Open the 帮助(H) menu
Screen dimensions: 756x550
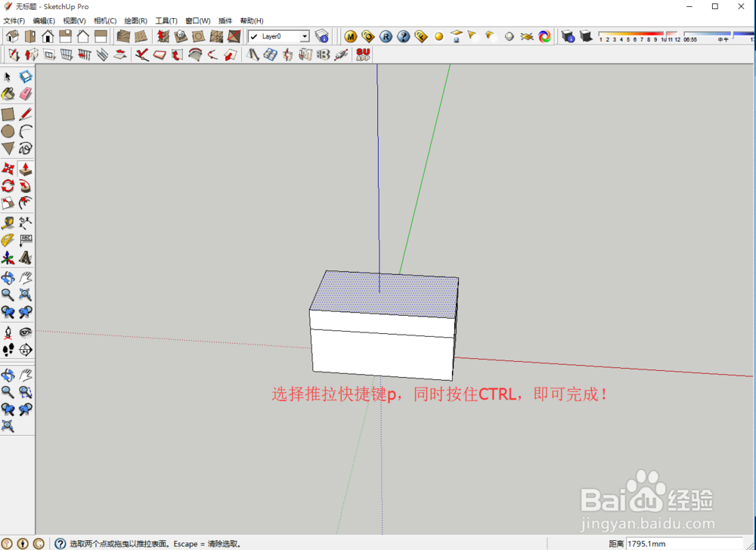252,20
